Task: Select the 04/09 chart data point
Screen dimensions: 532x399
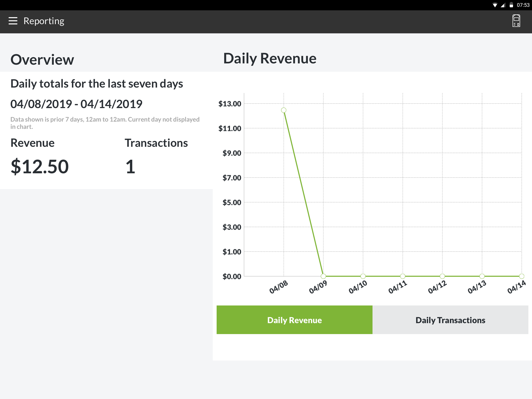Action: (x=323, y=276)
